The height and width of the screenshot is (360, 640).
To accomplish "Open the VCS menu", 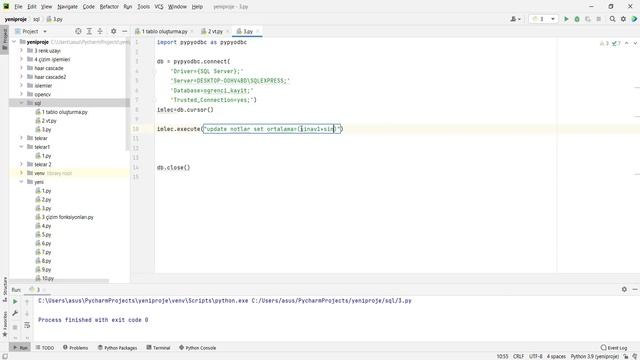I will click(159, 7).
